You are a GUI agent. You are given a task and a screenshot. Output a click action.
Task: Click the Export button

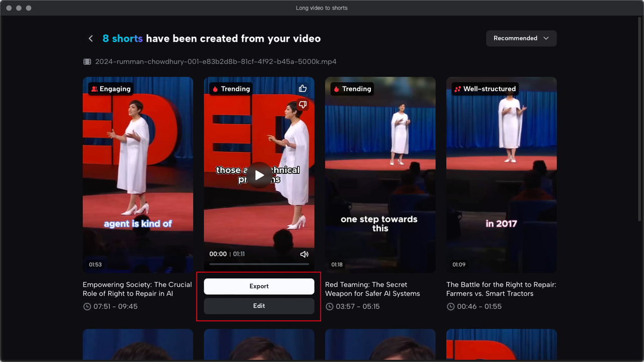click(259, 286)
